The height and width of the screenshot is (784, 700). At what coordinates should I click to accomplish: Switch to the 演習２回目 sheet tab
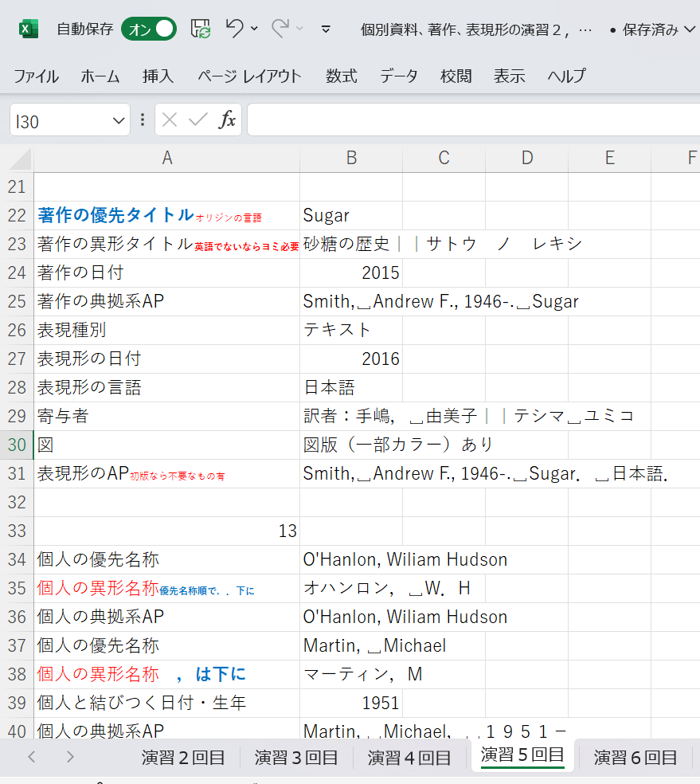coord(183,758)
